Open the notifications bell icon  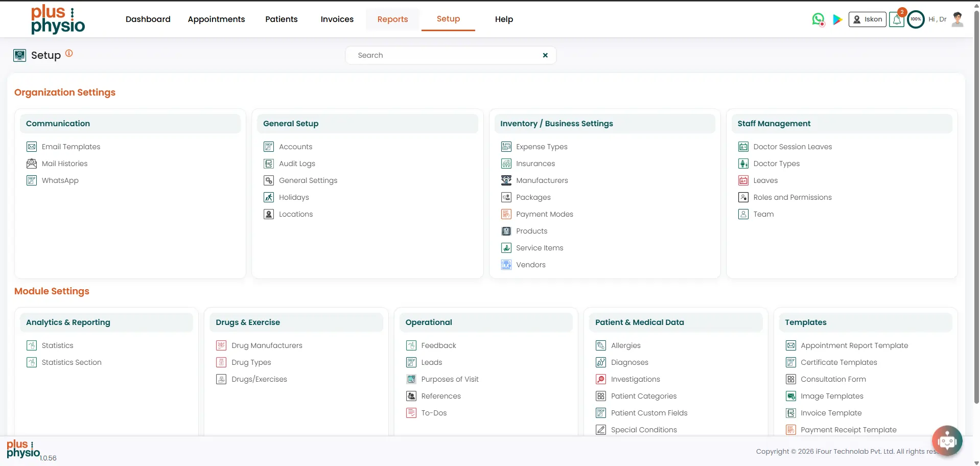[x=897, y=19]
